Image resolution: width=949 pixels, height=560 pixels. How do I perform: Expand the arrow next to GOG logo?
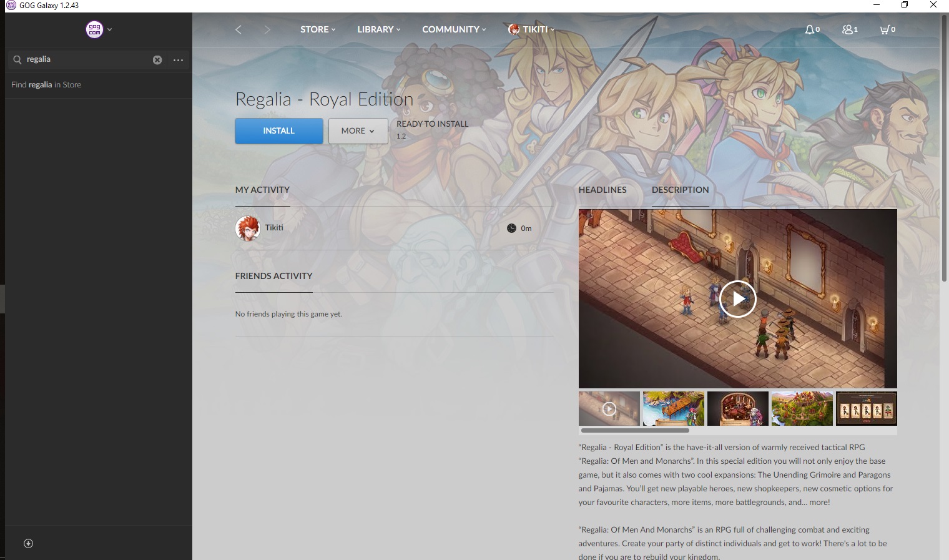pyautogui.click(x=110, y=29)
